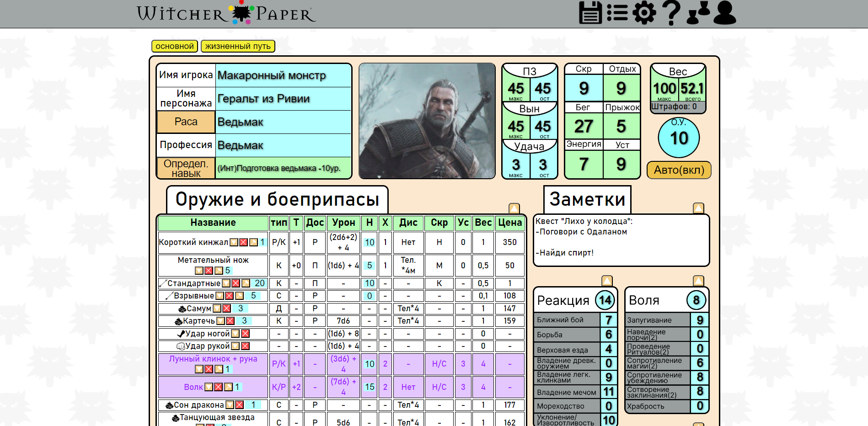This screenshot has width=868, height=426.
Task: Edit the Профессия field value
Action: [283, 145]
